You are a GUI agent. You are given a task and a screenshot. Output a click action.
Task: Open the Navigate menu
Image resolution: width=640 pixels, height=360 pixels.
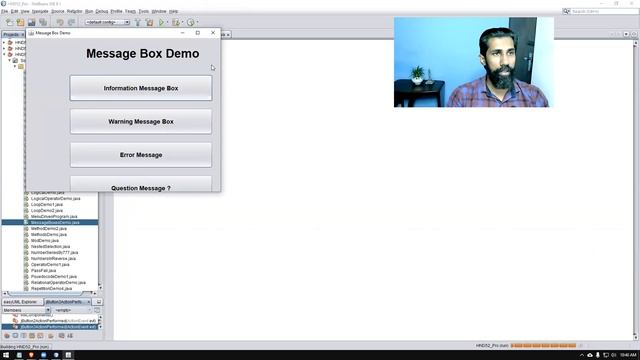point(40,11)
